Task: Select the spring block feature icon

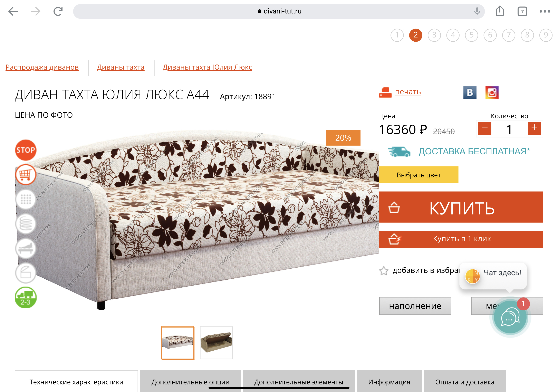Action: [26, 224]
